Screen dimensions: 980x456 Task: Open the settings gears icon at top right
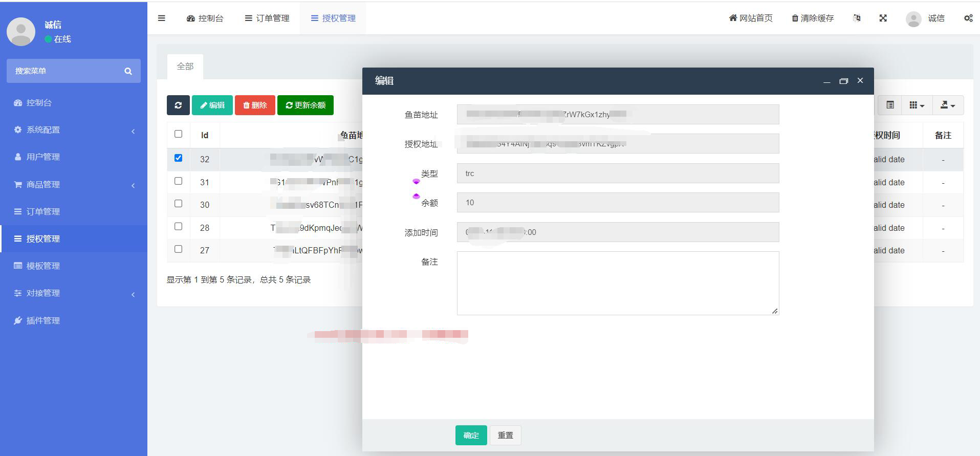tap(968, 18)
